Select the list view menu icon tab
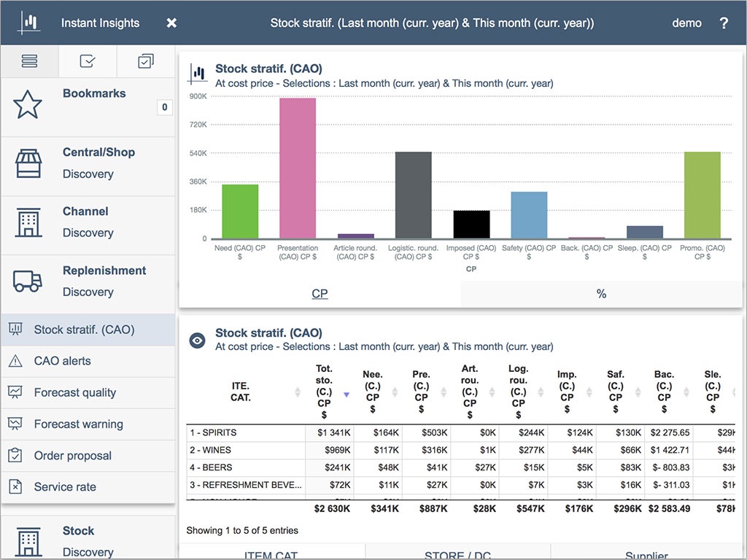The image size is (747, 560). point(29,62)
